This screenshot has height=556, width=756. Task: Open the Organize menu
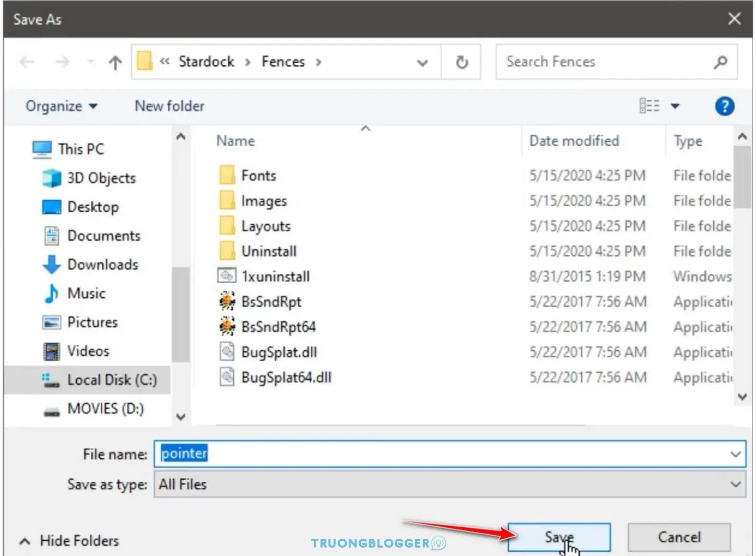62,106
